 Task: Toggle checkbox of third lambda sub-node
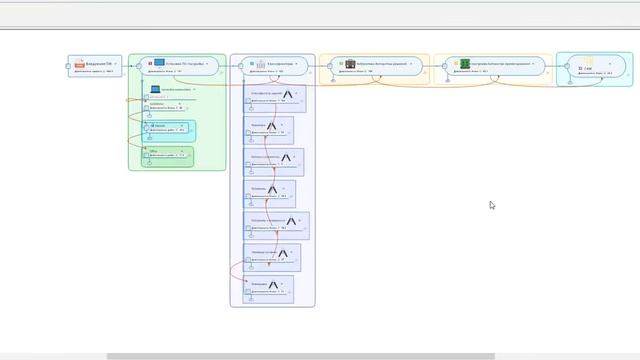point(248,164)
